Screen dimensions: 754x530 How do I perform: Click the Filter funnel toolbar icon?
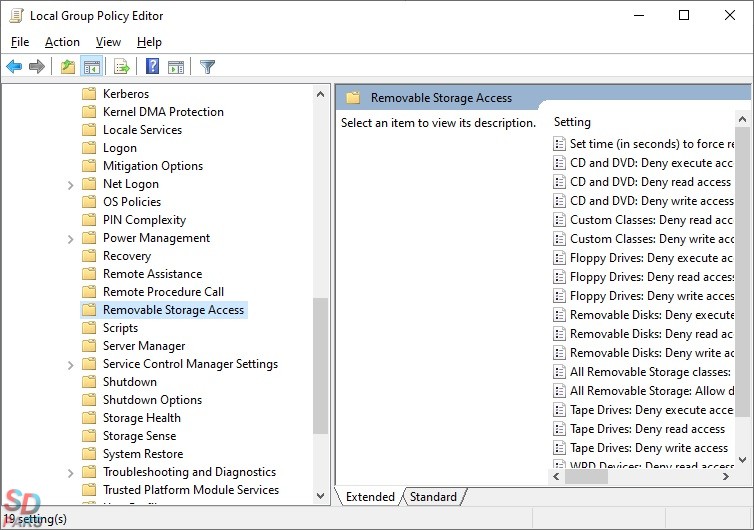point(207,67)
